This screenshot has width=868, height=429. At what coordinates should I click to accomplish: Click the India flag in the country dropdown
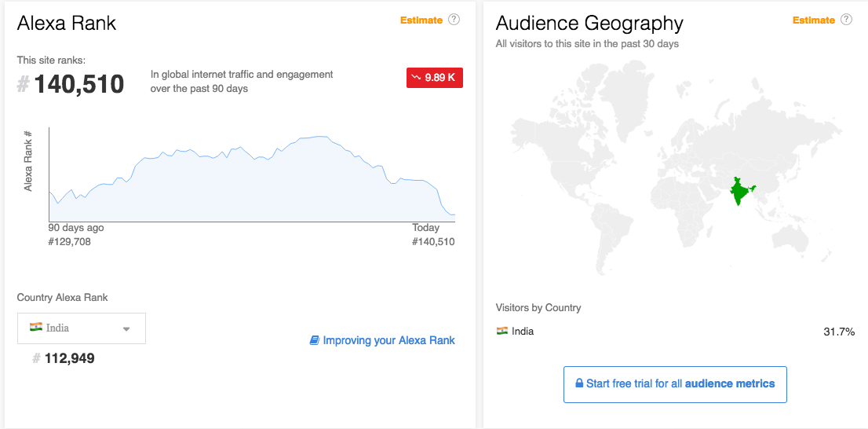coord(35,327)
